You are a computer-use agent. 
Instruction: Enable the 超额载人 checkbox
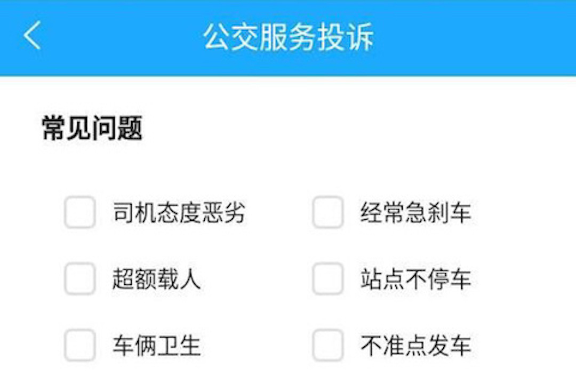pyautogui.click(x=80, y=278)
